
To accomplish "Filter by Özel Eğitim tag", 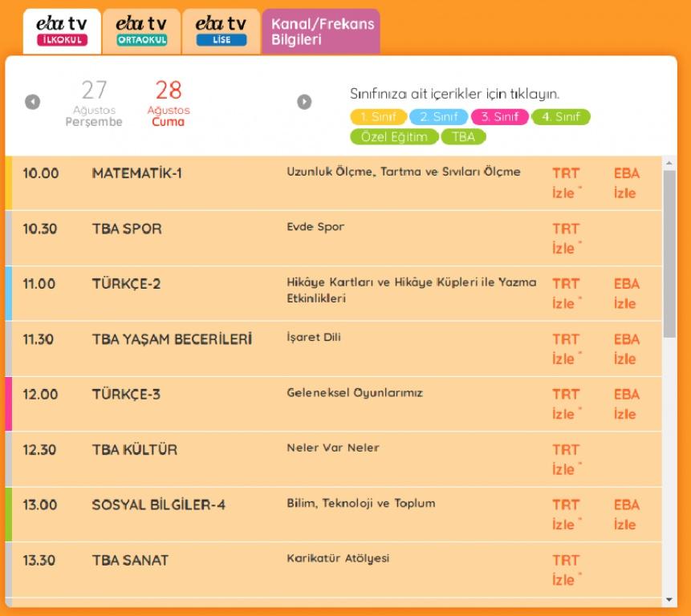I will [x=394, y=137].
